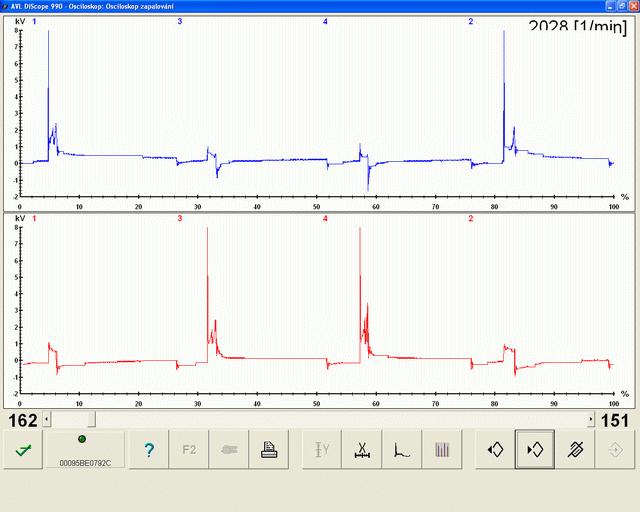Open help with the question mark button
This screenshot has height=512, width=640.
149,450
